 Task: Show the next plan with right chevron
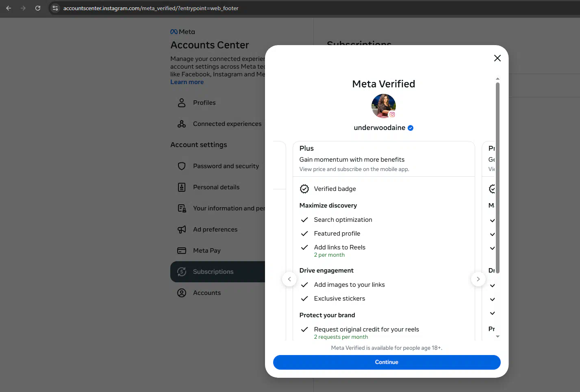pyautogui.click(x=478, y=279)
